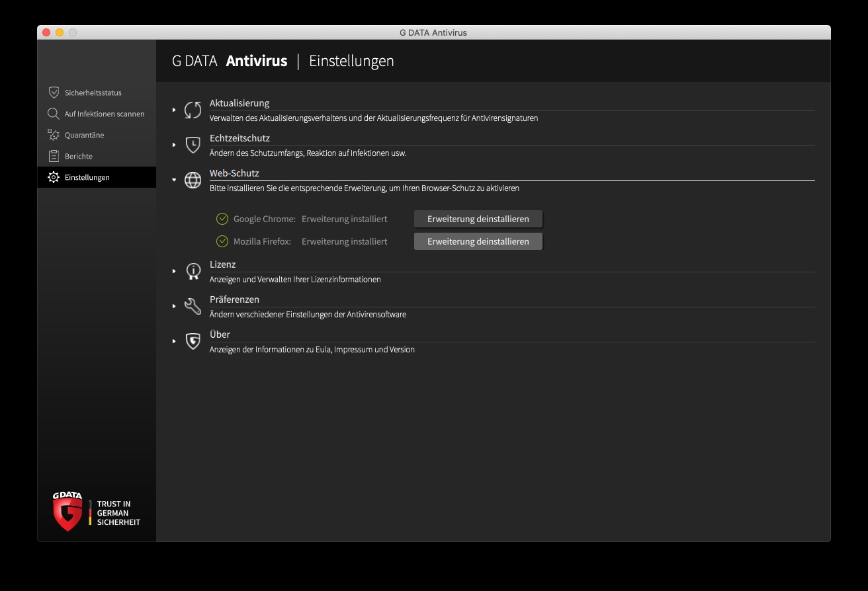
Task: Click the Lizenz certificate badge icon
Action: pos(193,271)
